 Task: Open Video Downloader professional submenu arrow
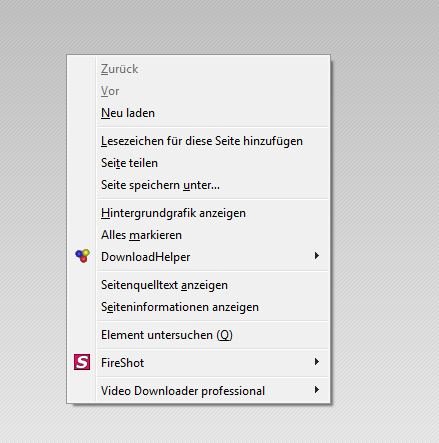[x=317, y=390]
